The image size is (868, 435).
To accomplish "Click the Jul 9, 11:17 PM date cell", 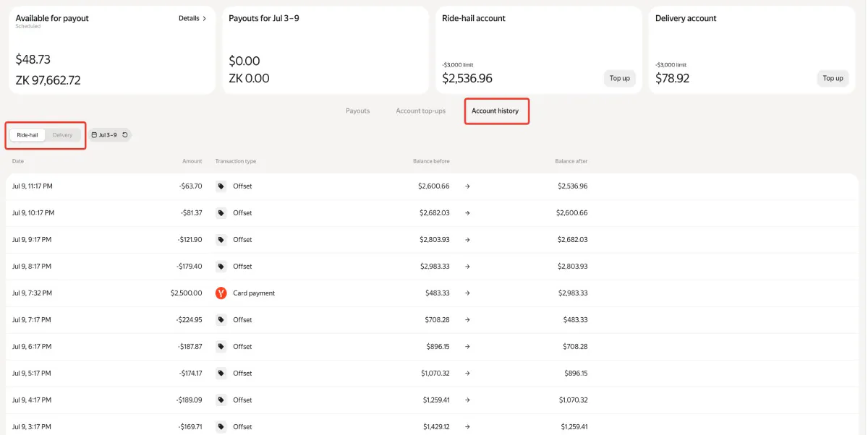I will coord(33,186).
